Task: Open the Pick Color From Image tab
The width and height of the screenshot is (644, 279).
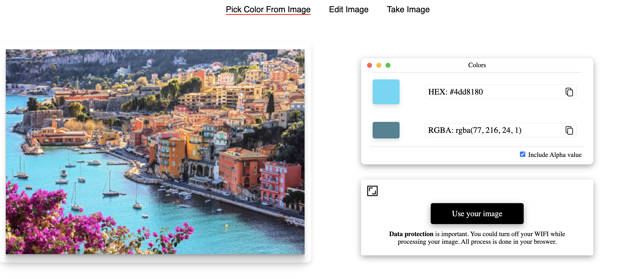Action: pyautogui.click(x=268, y=10)
